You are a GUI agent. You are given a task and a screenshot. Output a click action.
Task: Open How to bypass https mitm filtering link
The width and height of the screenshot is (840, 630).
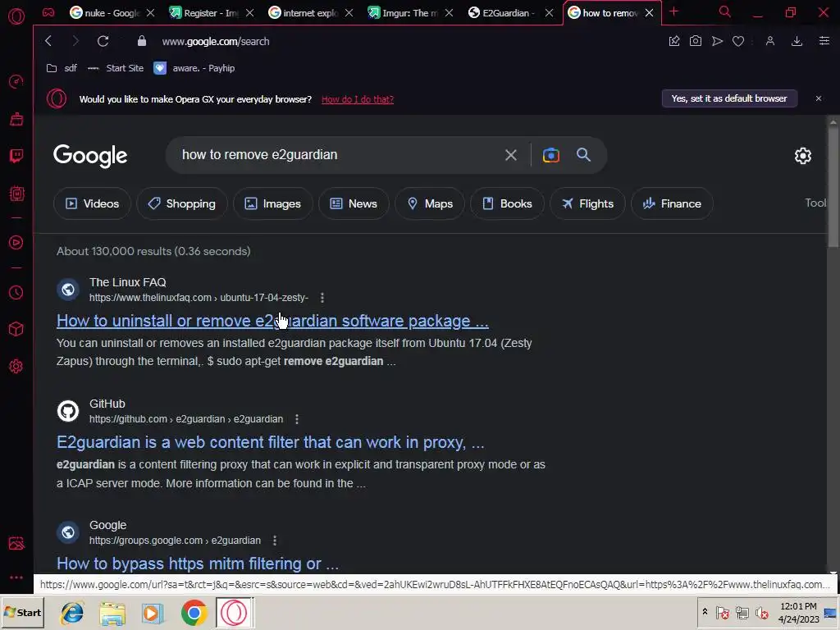[198, 564]
